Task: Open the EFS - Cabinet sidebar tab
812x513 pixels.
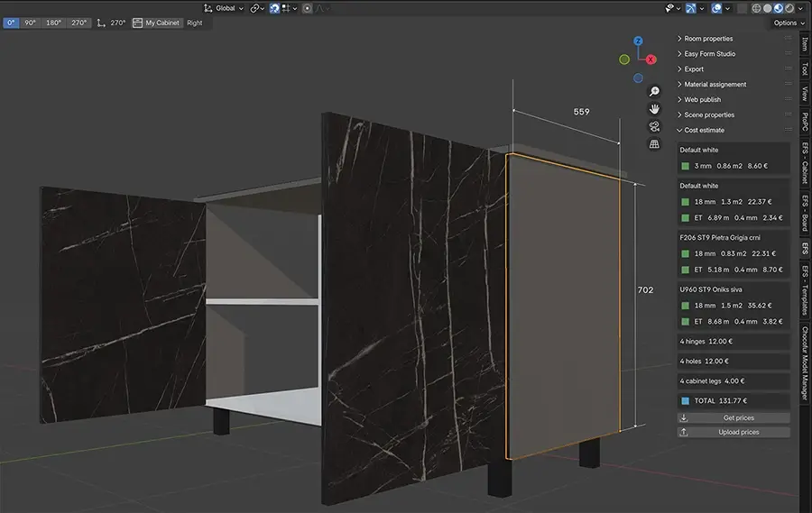Action: [805, 162]
